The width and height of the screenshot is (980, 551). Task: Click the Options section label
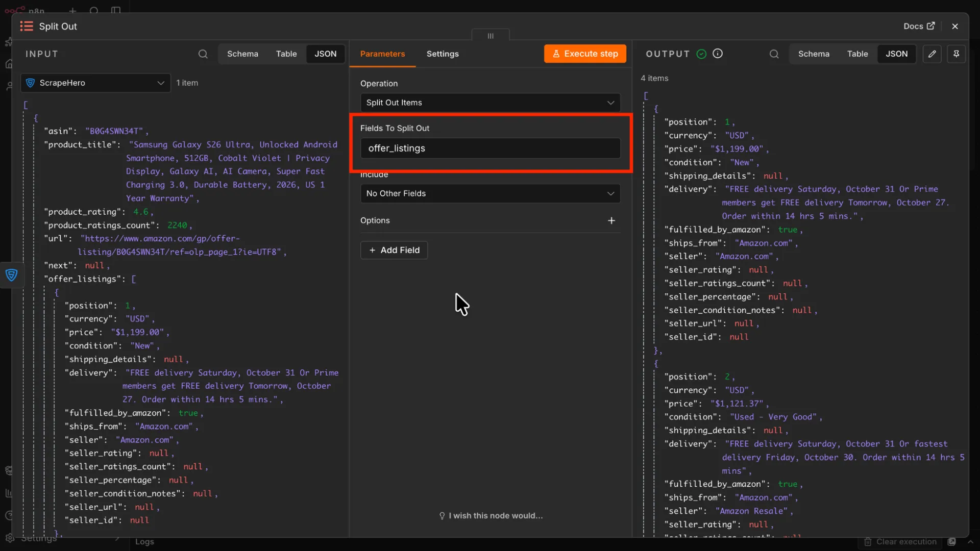coord(375,220)
